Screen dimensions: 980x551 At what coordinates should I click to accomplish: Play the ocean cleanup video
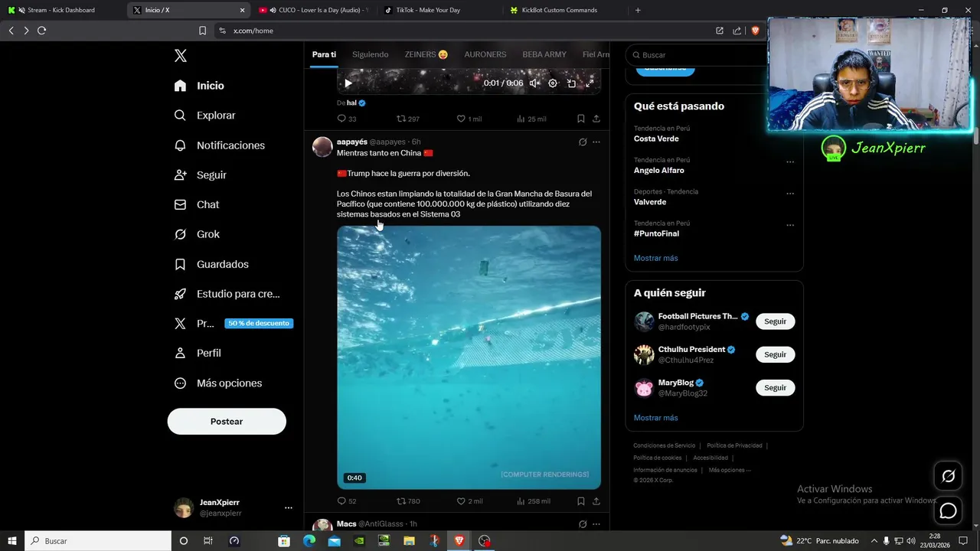click(x=469, y=357)
